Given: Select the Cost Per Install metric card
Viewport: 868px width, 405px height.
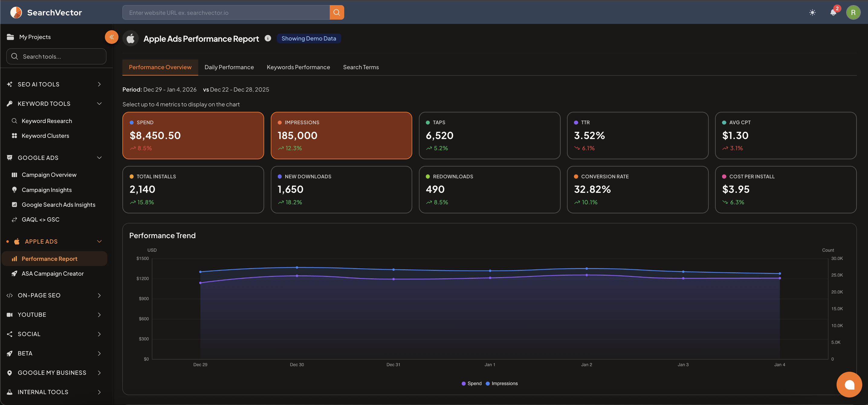Looking at the screenshot, I should 786,190.
